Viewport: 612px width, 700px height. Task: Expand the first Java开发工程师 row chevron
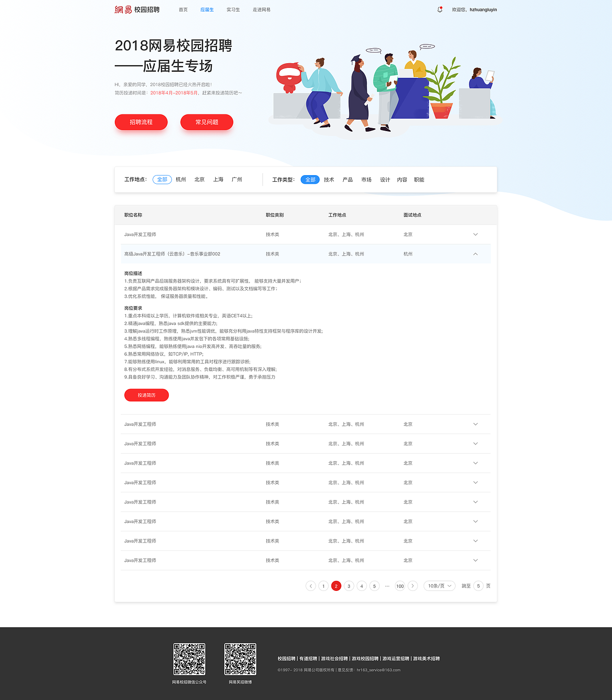(x=475, y=234)
